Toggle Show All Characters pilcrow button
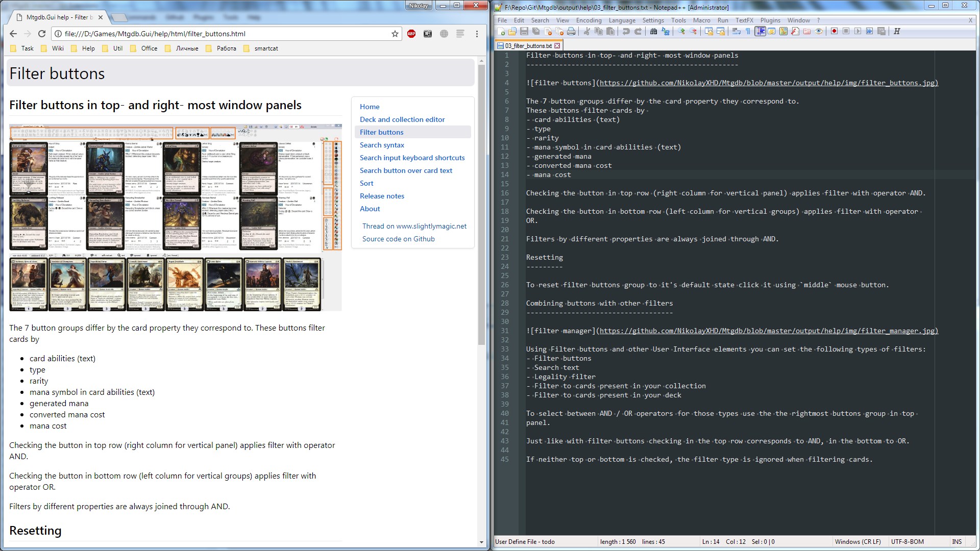Screen dimensions: 980x551 click(748, 31)
